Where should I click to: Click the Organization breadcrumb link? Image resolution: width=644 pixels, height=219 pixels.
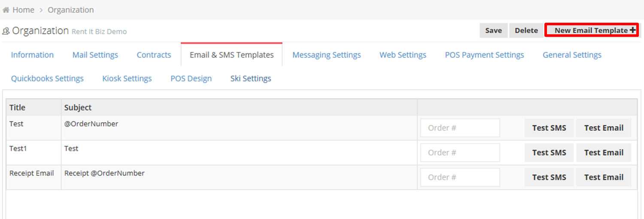tap(71, 10)
